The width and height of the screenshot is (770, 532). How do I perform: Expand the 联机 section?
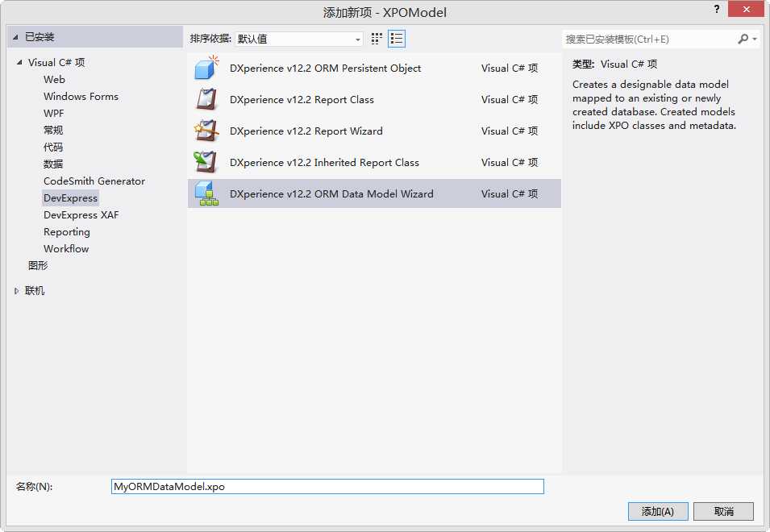point(16,291)
